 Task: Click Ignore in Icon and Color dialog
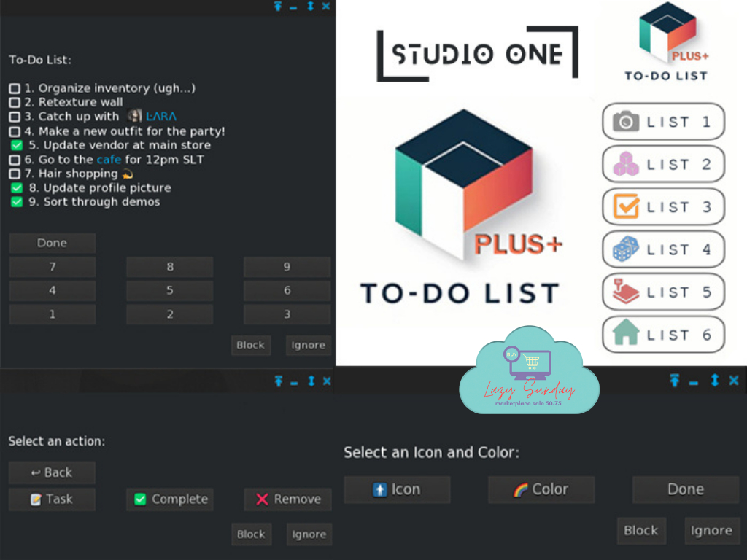coord(711,531)
